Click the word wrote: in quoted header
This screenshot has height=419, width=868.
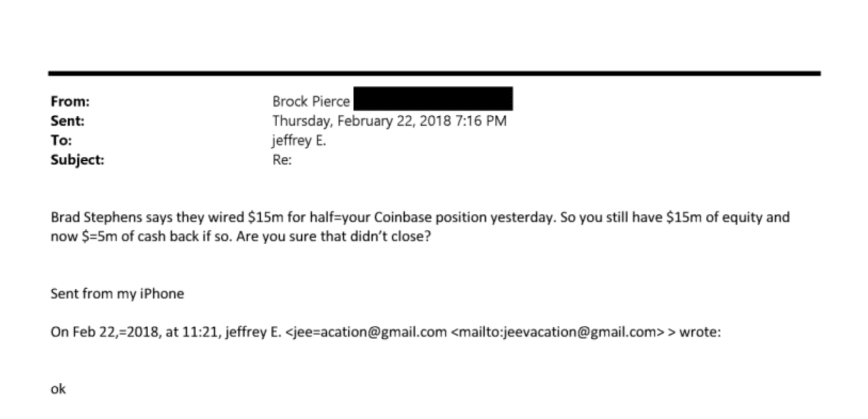tap(700, 332)
